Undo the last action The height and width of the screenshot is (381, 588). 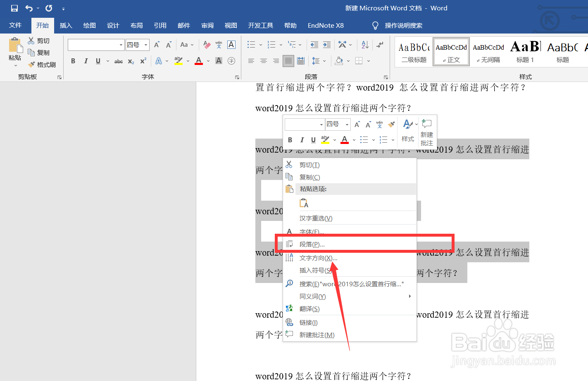coord(29,8)
